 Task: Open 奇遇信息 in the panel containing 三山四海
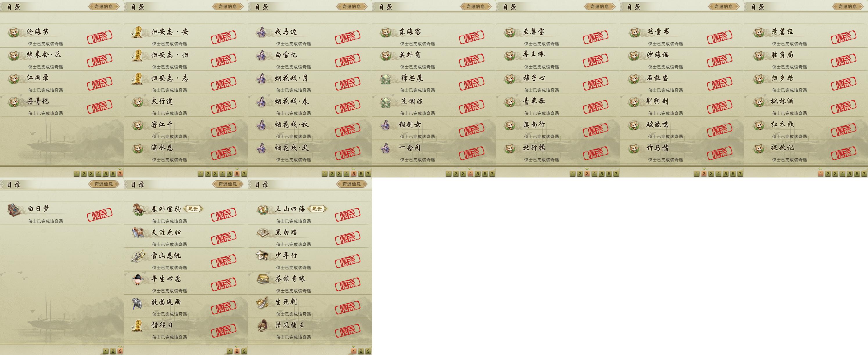point(352,184)
